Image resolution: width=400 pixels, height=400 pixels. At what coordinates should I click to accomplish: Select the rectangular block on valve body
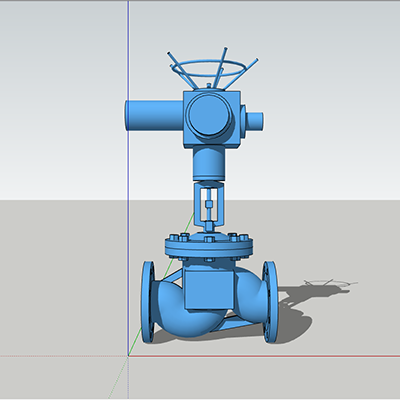click(x=209, y=289)
